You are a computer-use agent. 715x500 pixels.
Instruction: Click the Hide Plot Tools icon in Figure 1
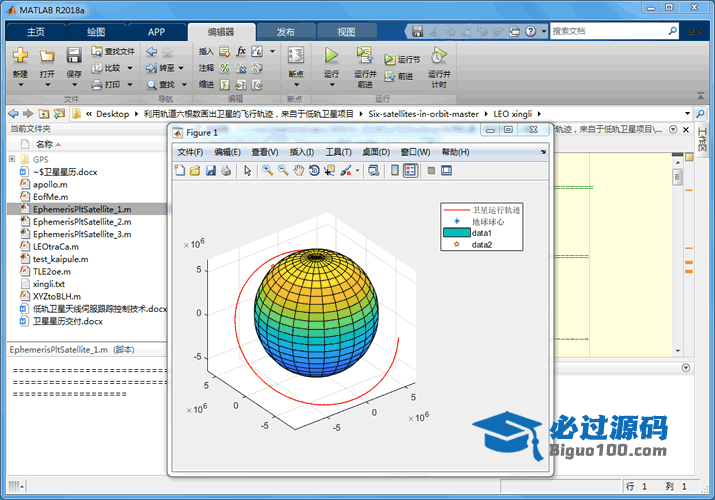click(431, 170)
